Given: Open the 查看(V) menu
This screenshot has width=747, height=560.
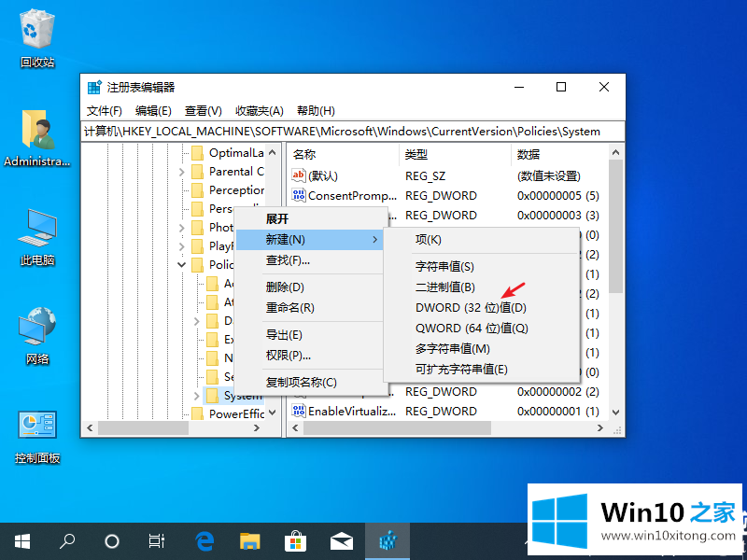Looking at the screenshot, I should pos(204,111).
